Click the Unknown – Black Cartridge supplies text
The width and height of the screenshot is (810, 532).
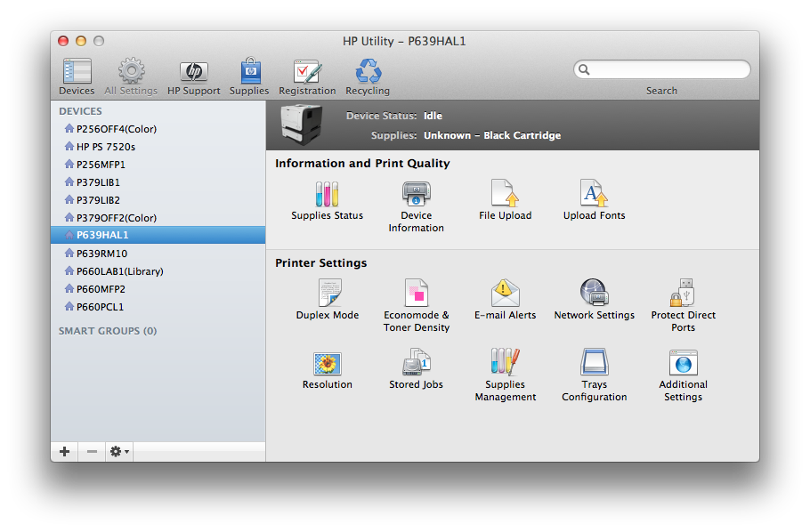tap(492, 135)
